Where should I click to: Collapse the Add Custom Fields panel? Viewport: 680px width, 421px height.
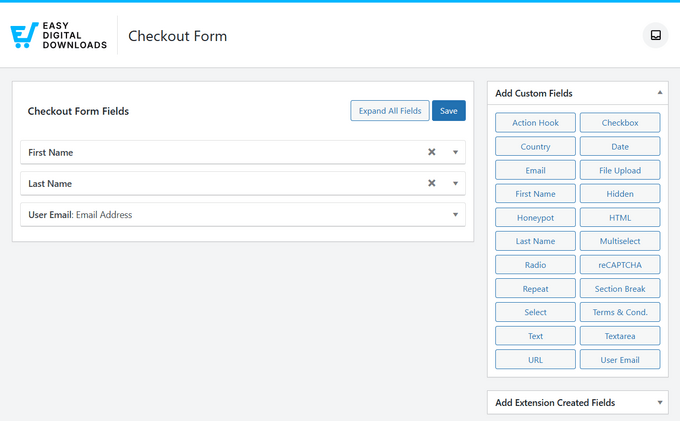tap(659, 93)
